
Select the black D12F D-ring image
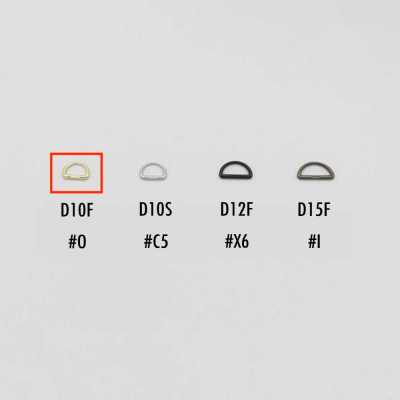[236, 170]
